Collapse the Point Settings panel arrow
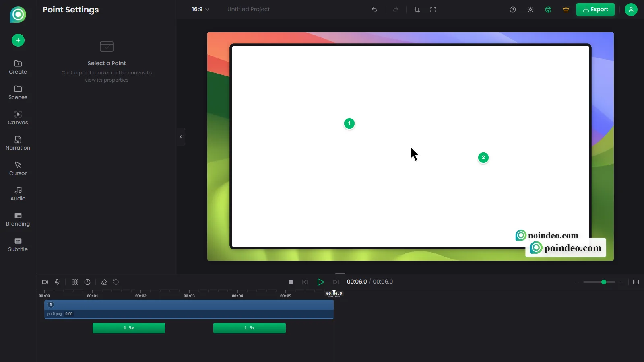 181,137
